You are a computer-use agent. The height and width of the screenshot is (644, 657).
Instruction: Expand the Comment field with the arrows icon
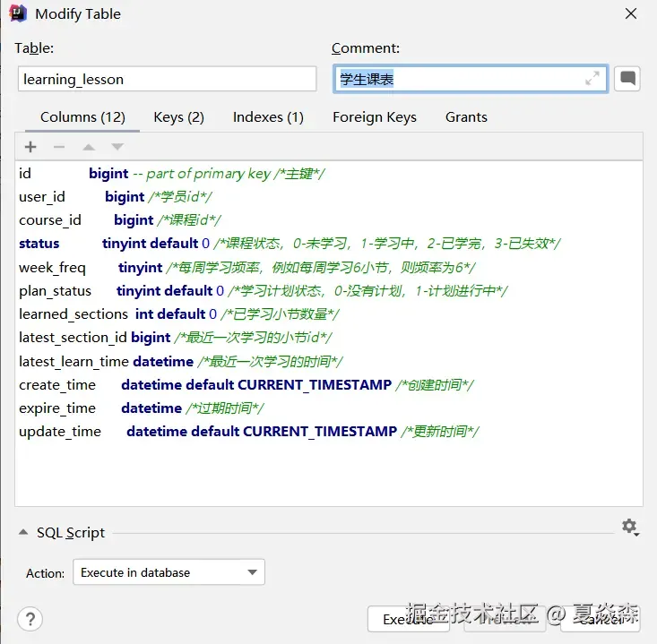pos(592,78)
